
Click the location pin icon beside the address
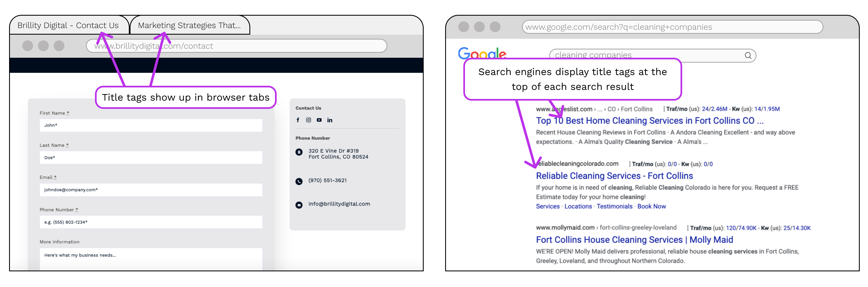point(299,152)
